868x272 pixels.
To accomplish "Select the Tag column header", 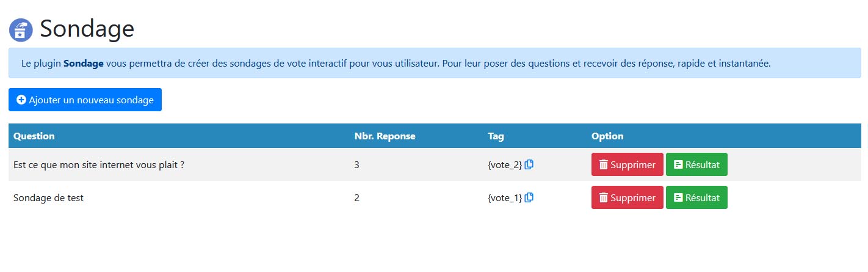I will tap(496, 136).
